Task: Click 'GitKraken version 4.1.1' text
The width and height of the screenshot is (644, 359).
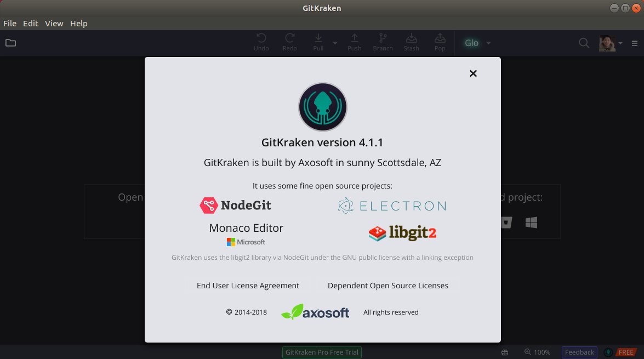Action: pos(322,142)
